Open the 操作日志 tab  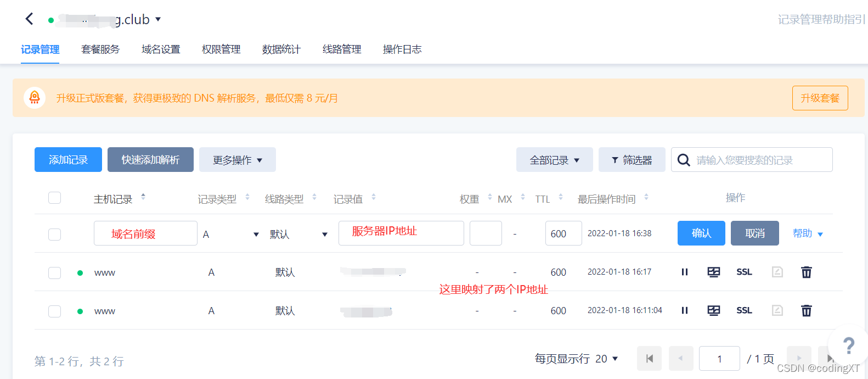coord(402,49)
